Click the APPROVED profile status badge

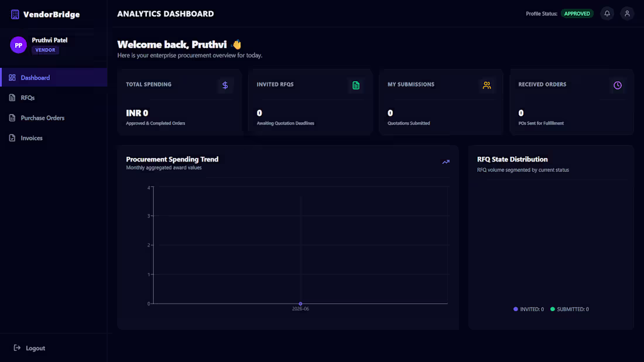pos(577,13)
